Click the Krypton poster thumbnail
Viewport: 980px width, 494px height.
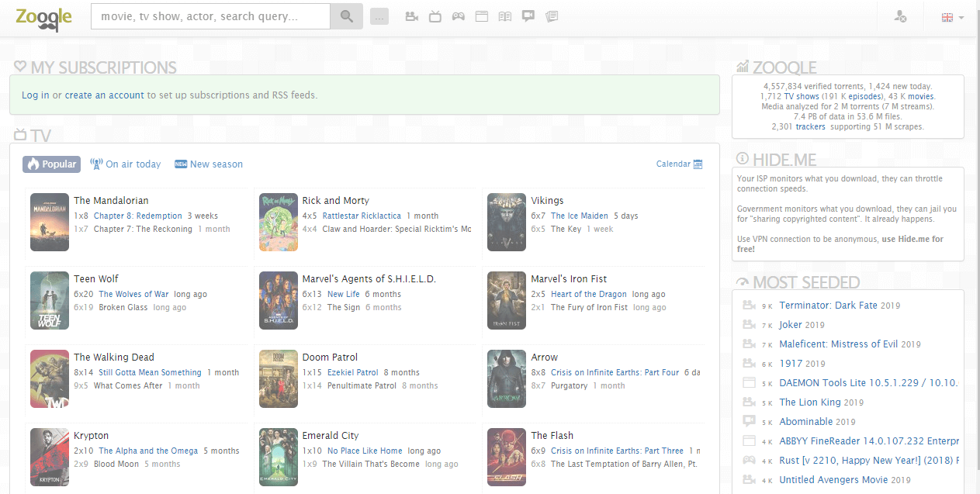coord(50,457)
